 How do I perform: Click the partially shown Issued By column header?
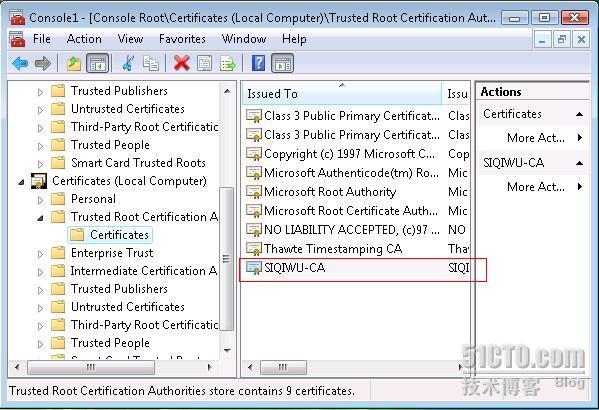(456, 94)
